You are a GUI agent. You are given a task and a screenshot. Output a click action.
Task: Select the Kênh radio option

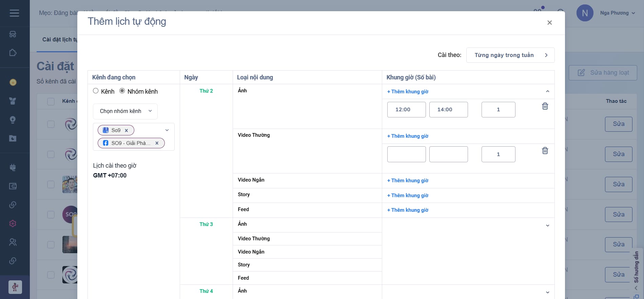pos(96,91)
